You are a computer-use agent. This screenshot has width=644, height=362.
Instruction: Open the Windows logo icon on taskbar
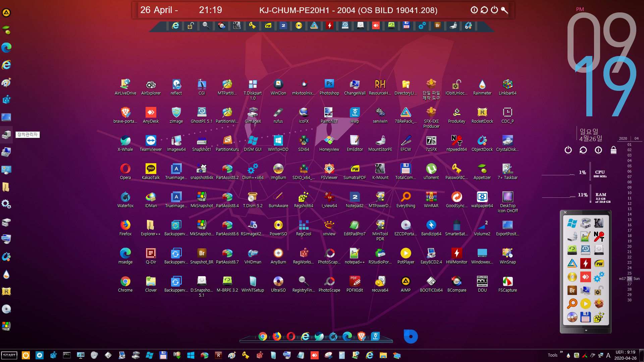click(191, 355)
